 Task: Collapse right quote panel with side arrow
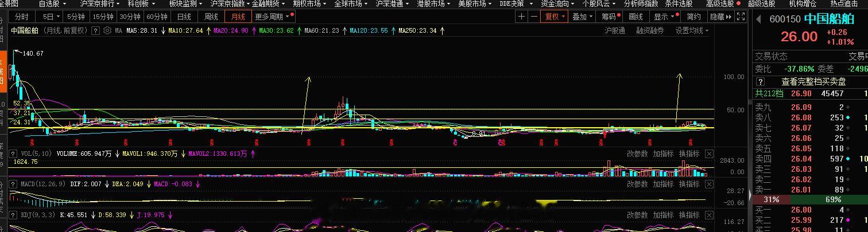click(x=750, y=196)
